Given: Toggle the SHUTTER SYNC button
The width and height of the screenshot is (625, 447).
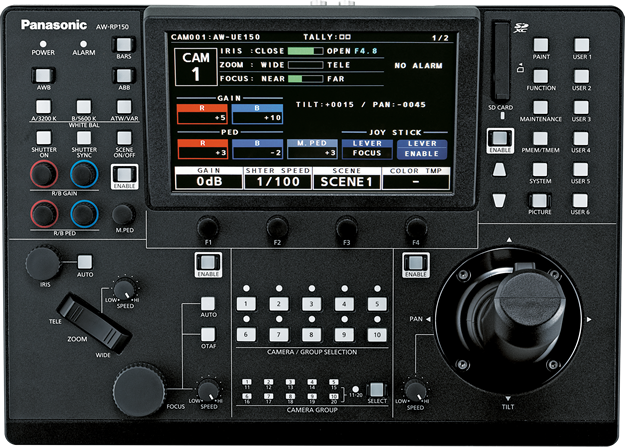Looking at the screenshot, I should pyautogui.click(x=84, y=138).
